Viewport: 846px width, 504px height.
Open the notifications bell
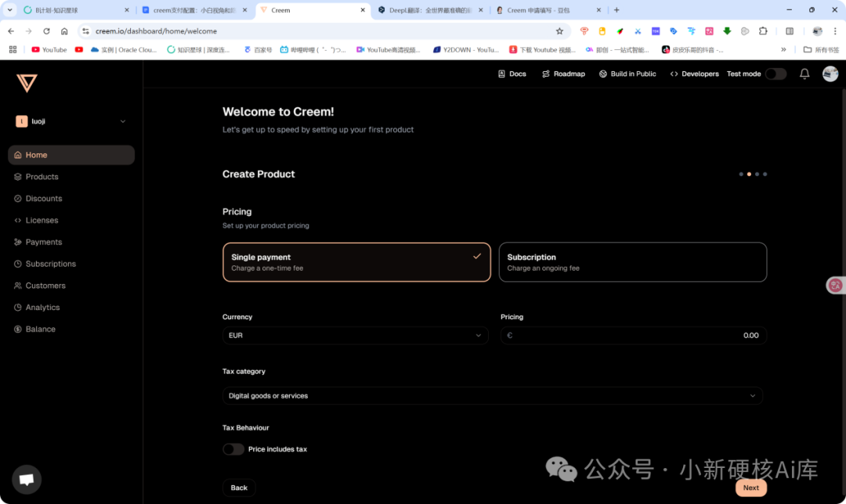[x=804, y=74]
